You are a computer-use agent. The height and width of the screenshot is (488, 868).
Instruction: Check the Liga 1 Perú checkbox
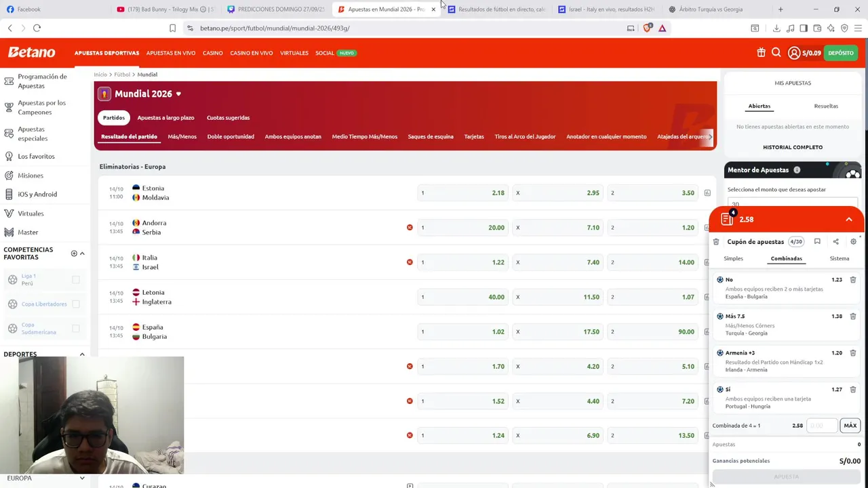tap(76, 279)
